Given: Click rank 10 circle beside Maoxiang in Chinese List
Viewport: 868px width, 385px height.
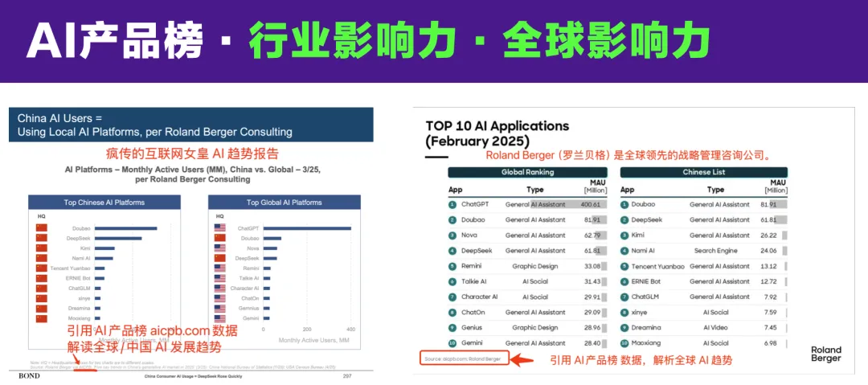Looking at the screenshot, I should tap(624, 343).
